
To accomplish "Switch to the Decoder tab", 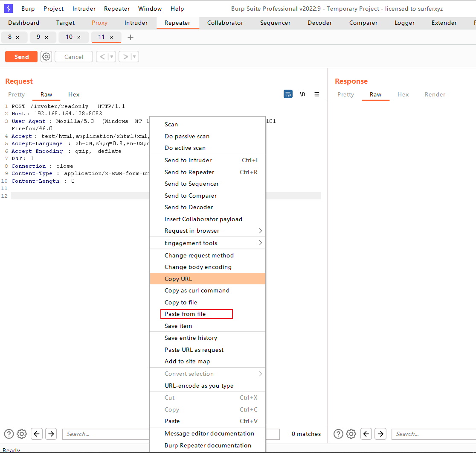I will click(319, 23).
